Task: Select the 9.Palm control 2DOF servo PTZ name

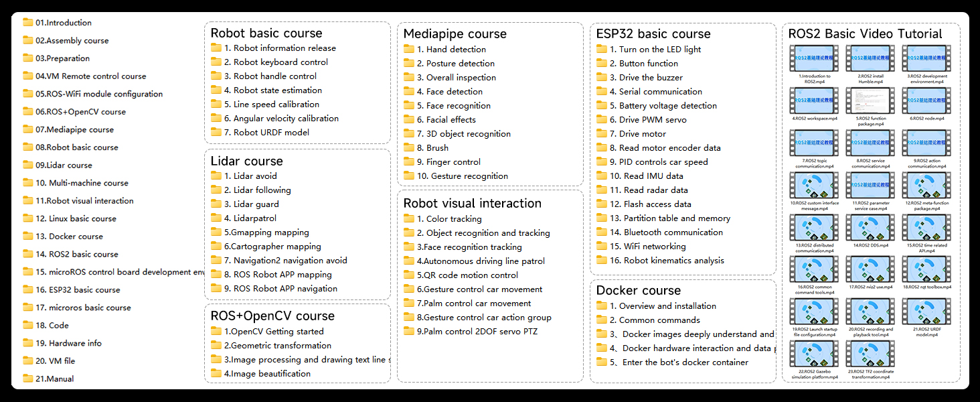Action: tap(477, 331)
